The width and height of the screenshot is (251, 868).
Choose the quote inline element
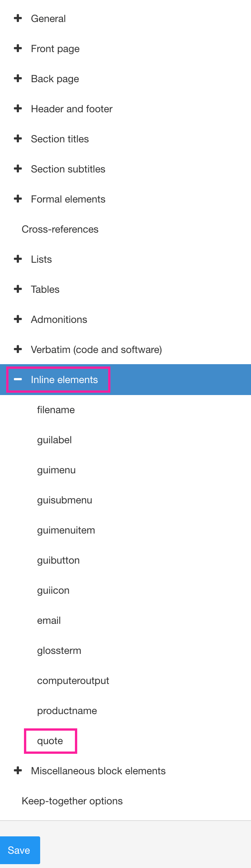tap(50, 741)
